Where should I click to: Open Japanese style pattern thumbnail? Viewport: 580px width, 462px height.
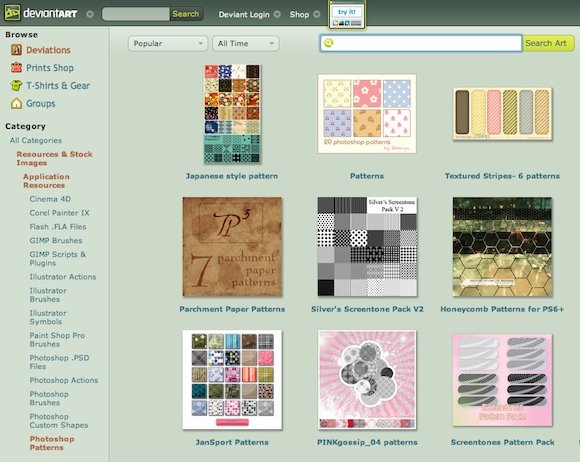coord(232,114)
